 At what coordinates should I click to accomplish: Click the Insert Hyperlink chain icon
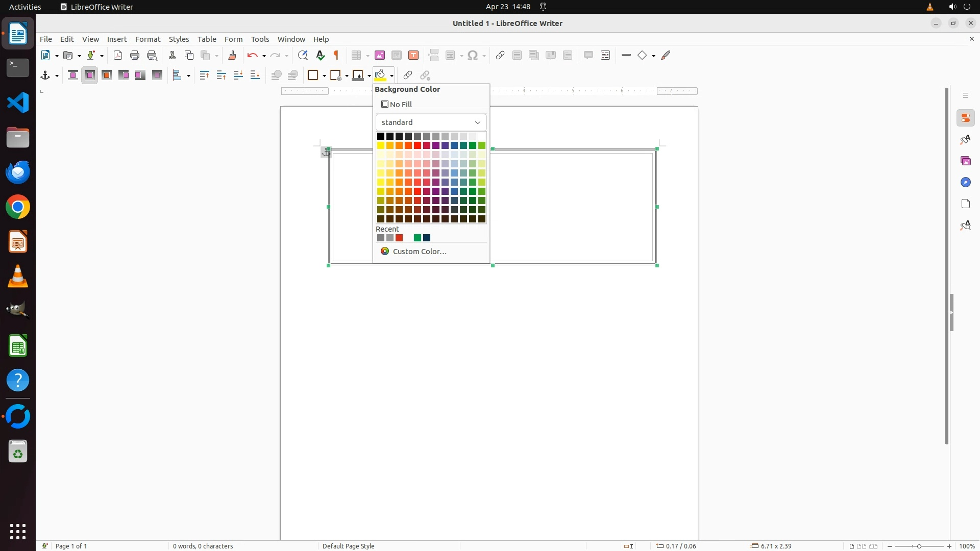click(x=500, y=56)
